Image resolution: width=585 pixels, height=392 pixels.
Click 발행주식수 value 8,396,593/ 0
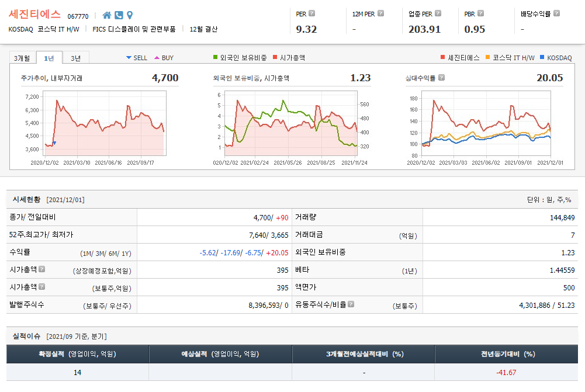(x=269, y=306)
